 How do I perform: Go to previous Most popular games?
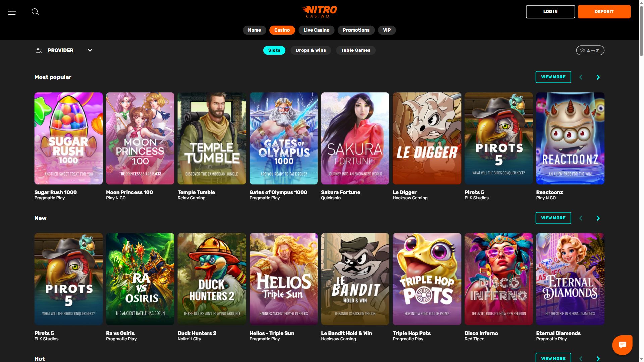click(x=581, y=77)
